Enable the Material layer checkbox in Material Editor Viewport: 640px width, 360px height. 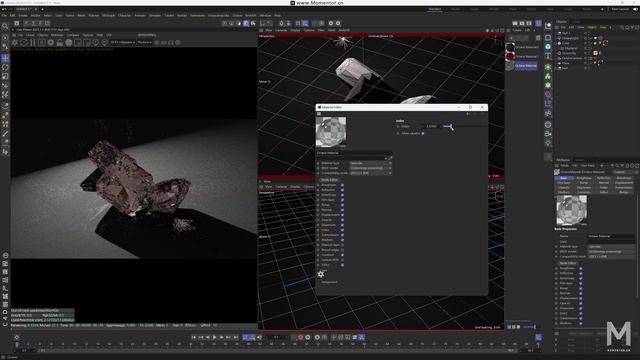[342, 245]
